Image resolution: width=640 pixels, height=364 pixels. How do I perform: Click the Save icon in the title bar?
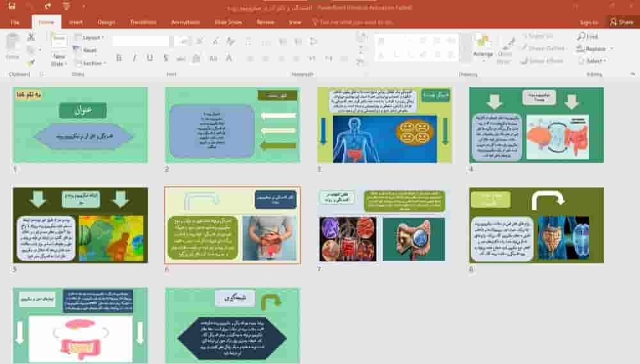tap(12, 6)
